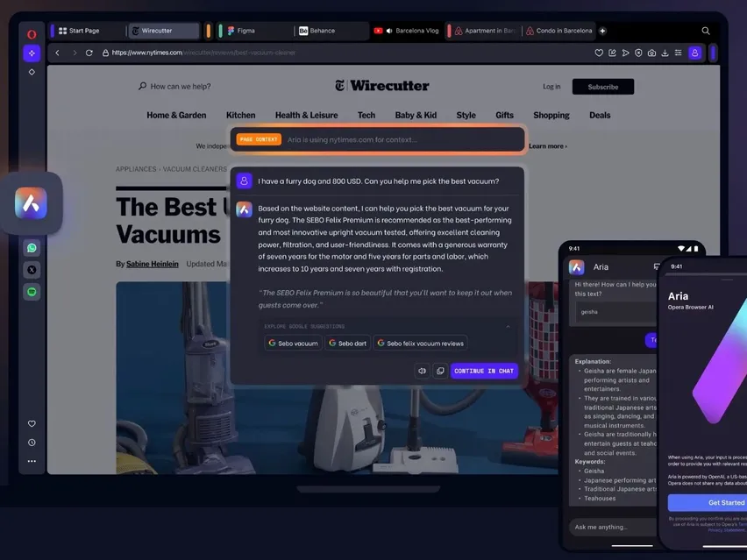Open Easy Setup sliders icon
Screen dimensions: 747x560
click(x=678, y=53)
